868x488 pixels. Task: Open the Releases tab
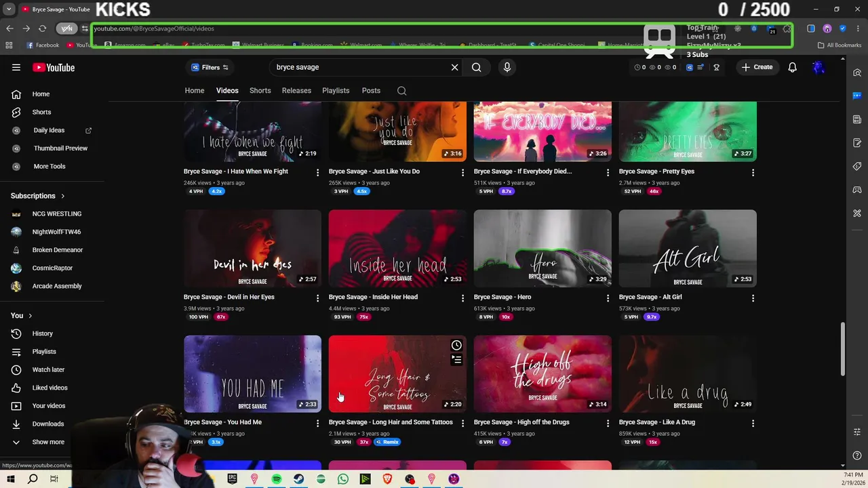(x=296, y=91)
